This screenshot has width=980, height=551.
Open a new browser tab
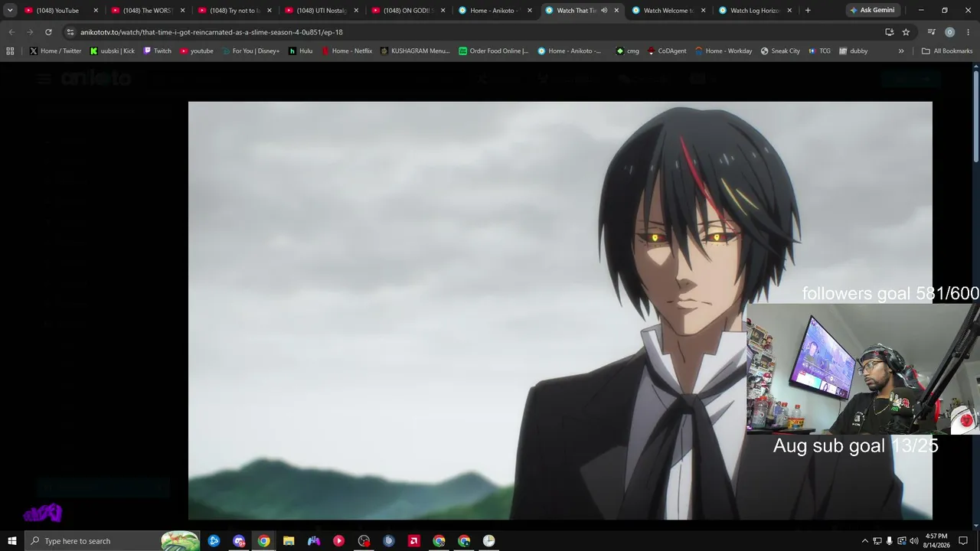tap(808, 11)
